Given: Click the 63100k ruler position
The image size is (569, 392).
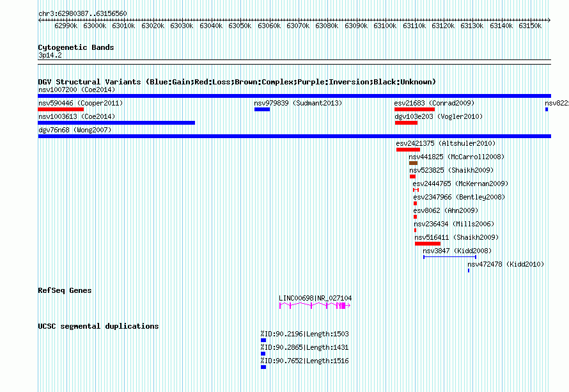Looking at the screenshot, I should [x=385, y=26].
